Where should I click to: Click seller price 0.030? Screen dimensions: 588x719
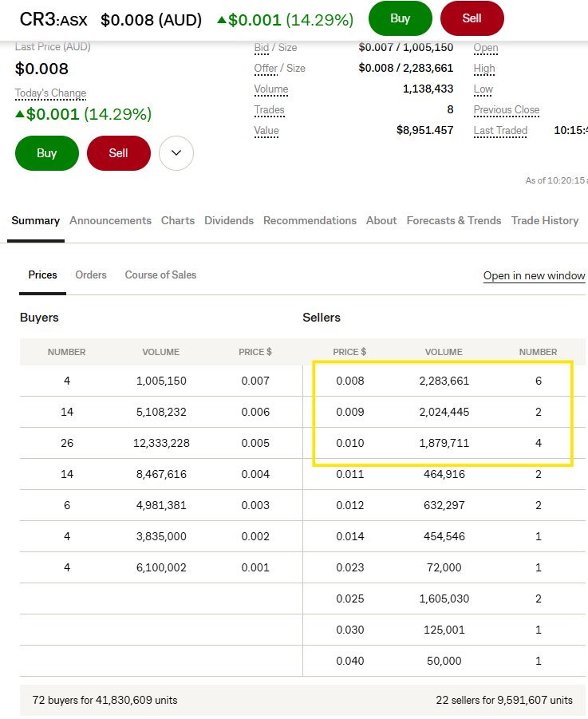pyautogui.click(x=350, y=630)
